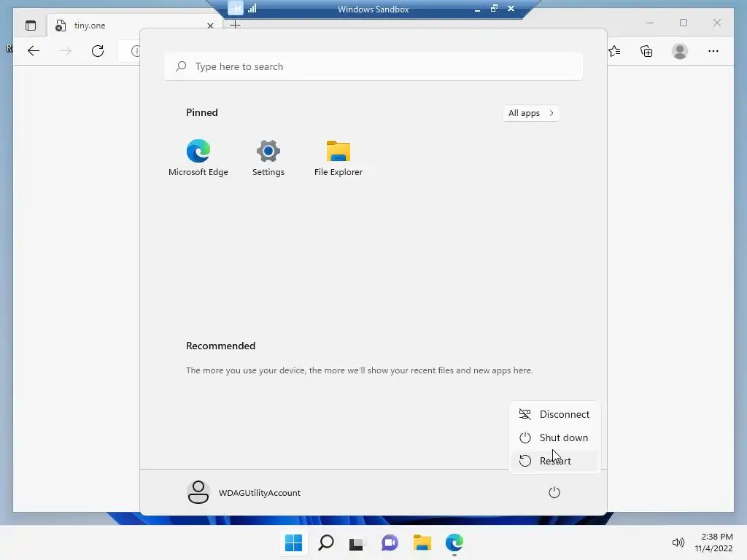Minimize the Windows Sandbox connection bar

coord(477,9)
